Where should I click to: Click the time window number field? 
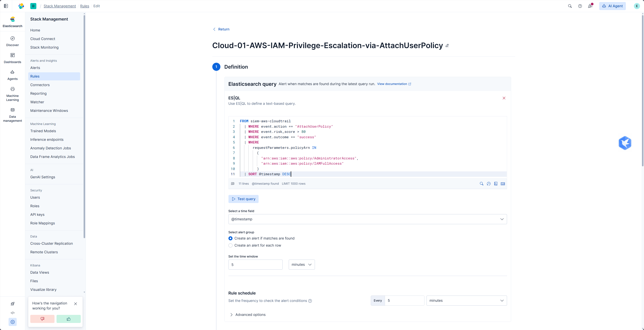tap(256, 265)
